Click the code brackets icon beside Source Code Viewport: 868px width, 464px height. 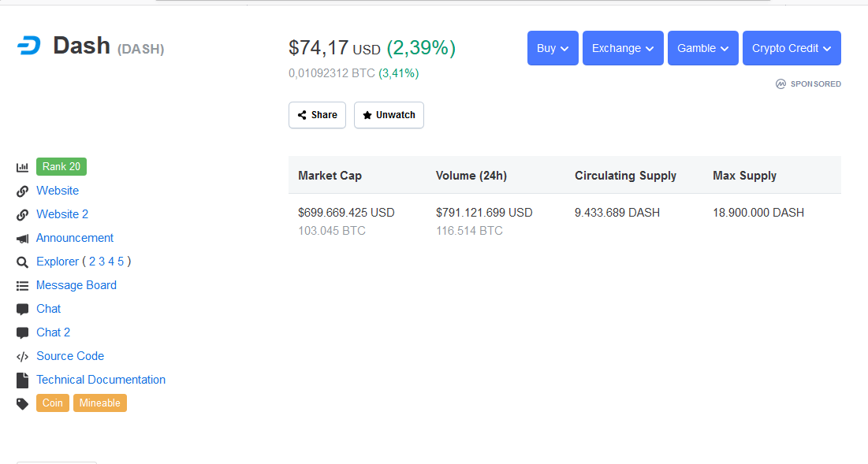(x=22, y=357)
